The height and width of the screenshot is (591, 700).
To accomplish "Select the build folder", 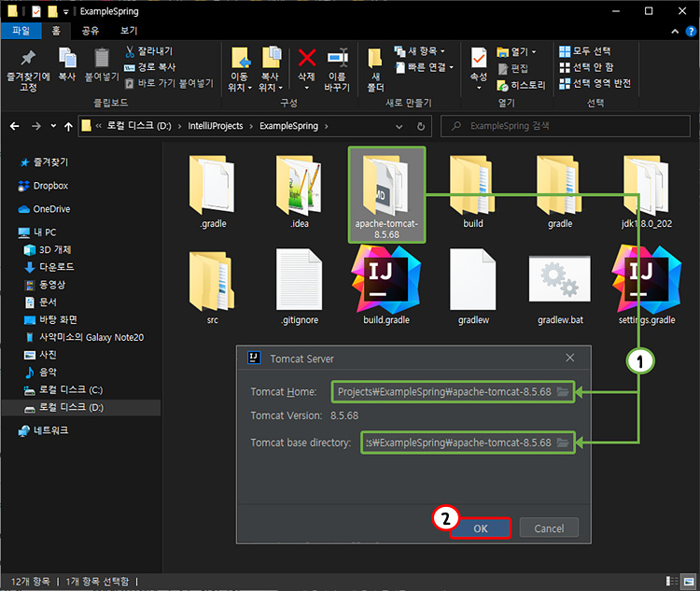I will [x=473, y=192].
